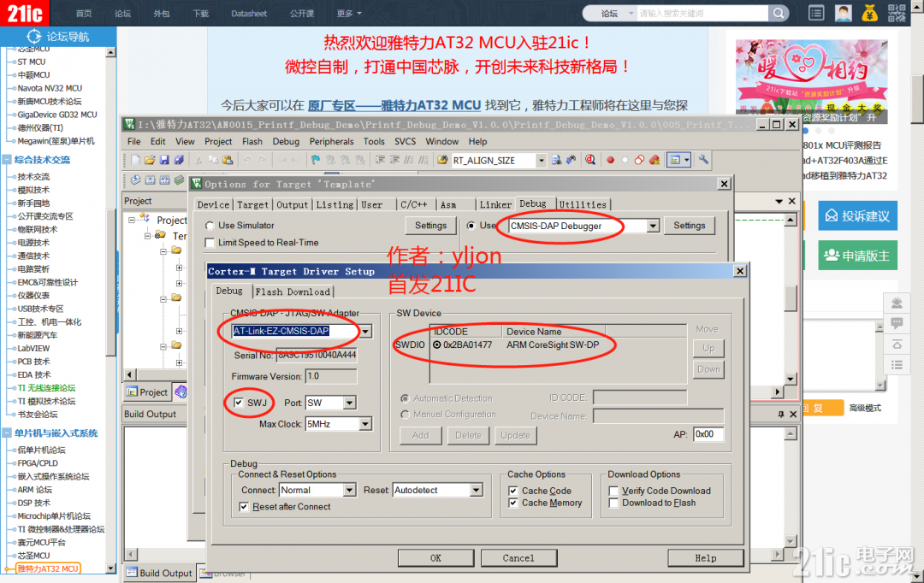Screen dimensions: 924x583
Task: Toggle the SWJ checkbox
Action: [x=238, y=403]
